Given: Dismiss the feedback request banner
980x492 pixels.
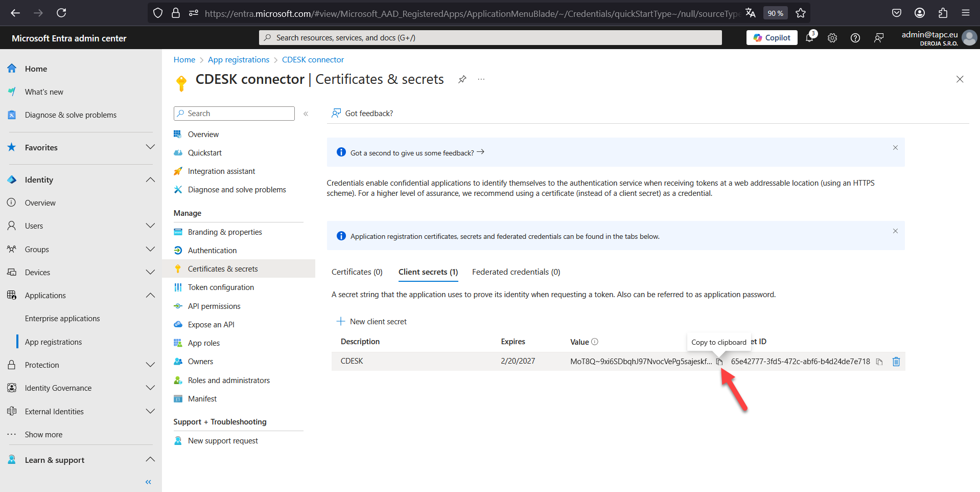Looking at the screenshot, I should click(895, 148).
